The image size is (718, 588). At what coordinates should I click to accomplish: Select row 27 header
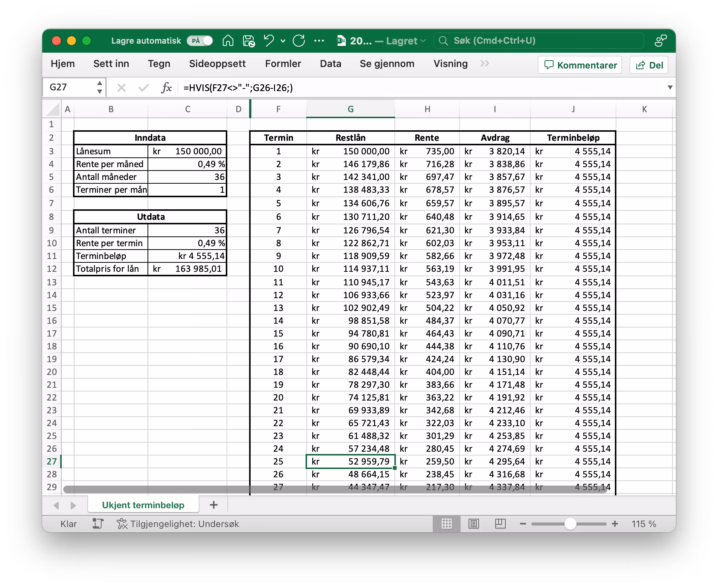pyautogui.click(x=52, y=462)
